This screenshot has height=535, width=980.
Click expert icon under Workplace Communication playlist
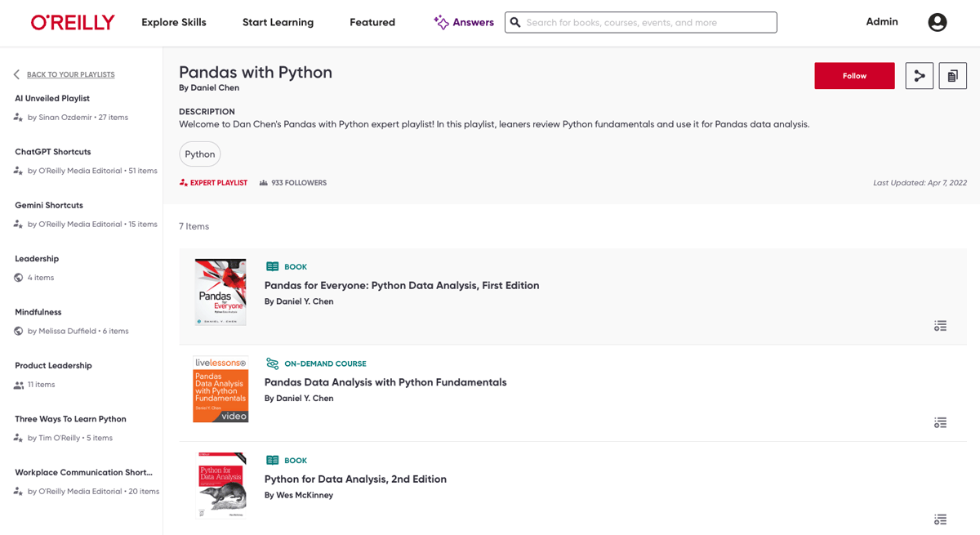18,492
